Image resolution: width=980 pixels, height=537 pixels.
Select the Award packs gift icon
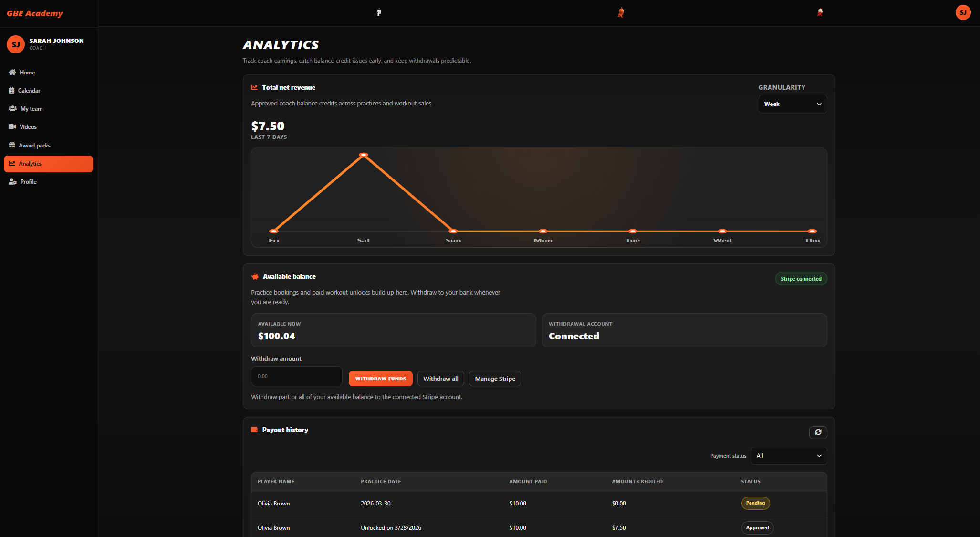12,145
